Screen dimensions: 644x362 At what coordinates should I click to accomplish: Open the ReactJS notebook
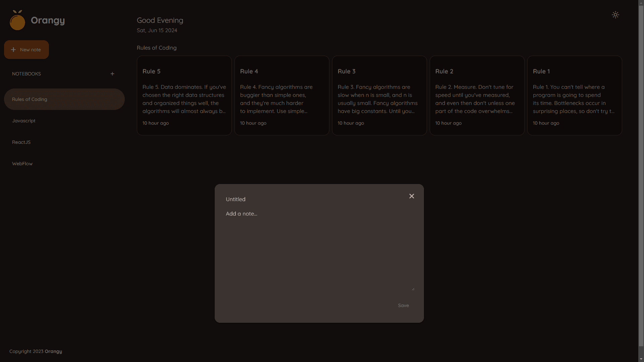point(21,142)
